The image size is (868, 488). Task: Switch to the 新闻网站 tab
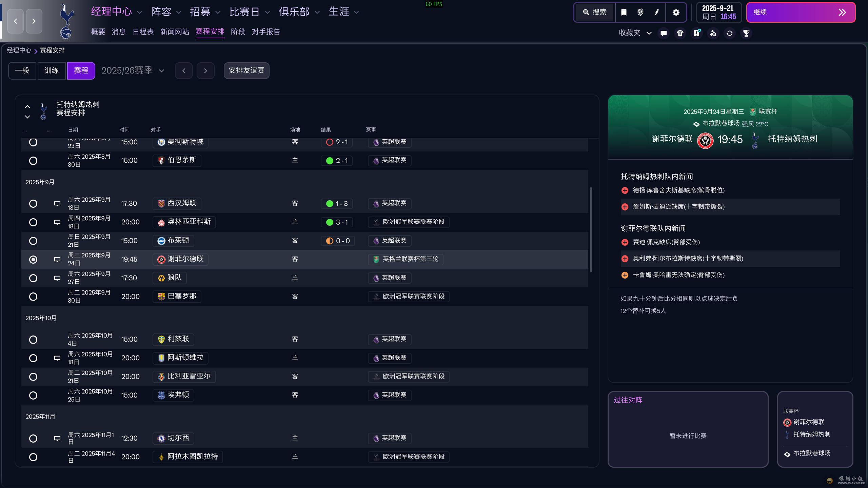(x=175, y=32)
